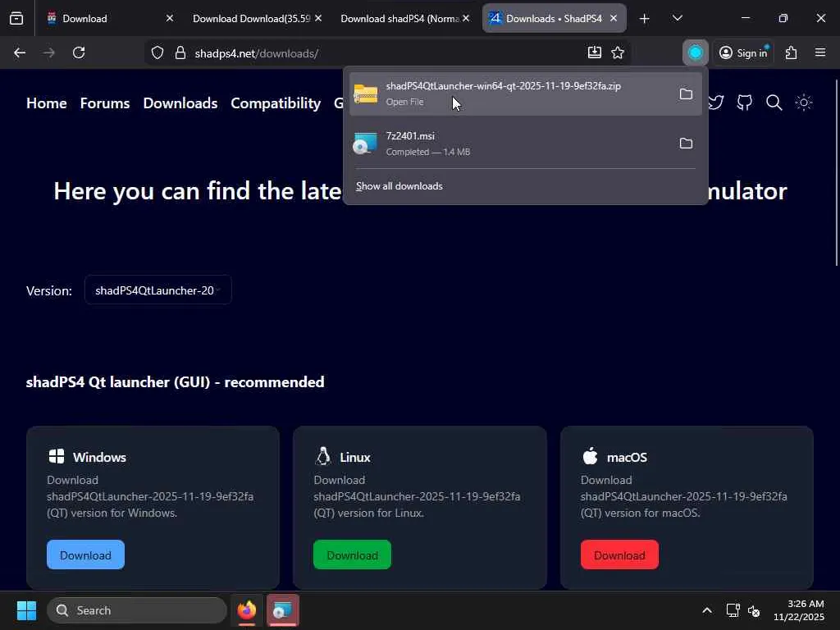Close the first Download tab
Image resolution: width=840 pixels, height=630 pixels.
point(170,18)
